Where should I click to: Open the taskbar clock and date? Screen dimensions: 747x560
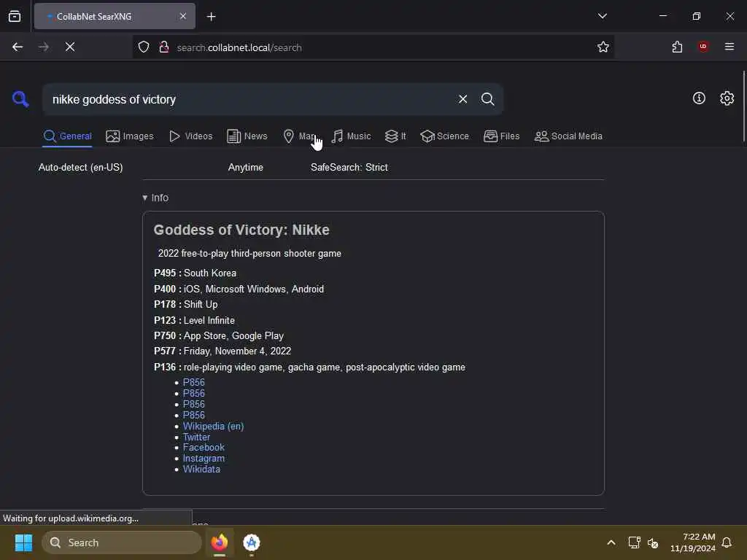[x=693, y=542]
